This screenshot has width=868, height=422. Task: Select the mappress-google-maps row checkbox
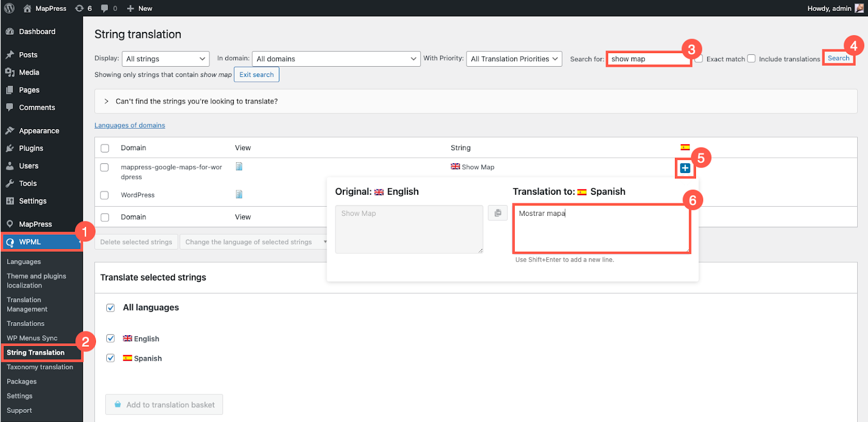[105, 168]
